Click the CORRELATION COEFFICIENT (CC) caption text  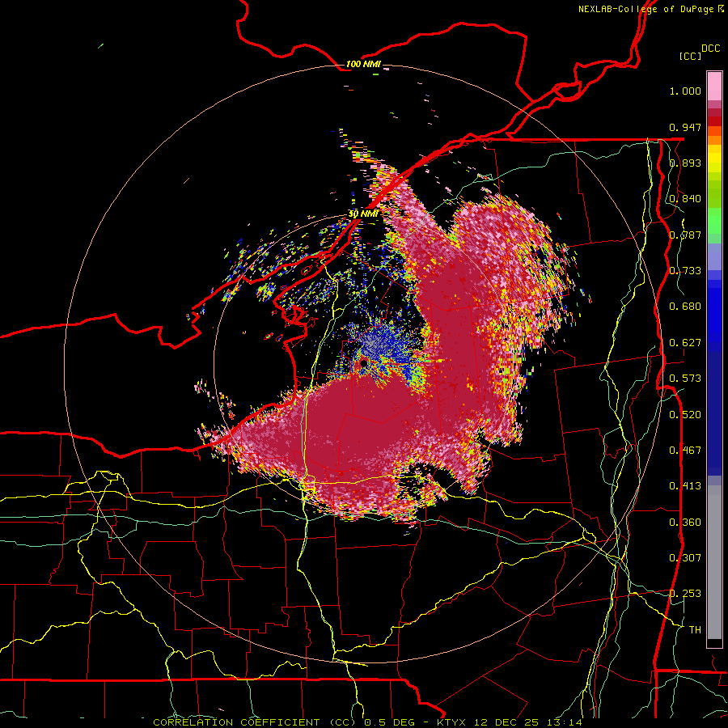point(255,722)
